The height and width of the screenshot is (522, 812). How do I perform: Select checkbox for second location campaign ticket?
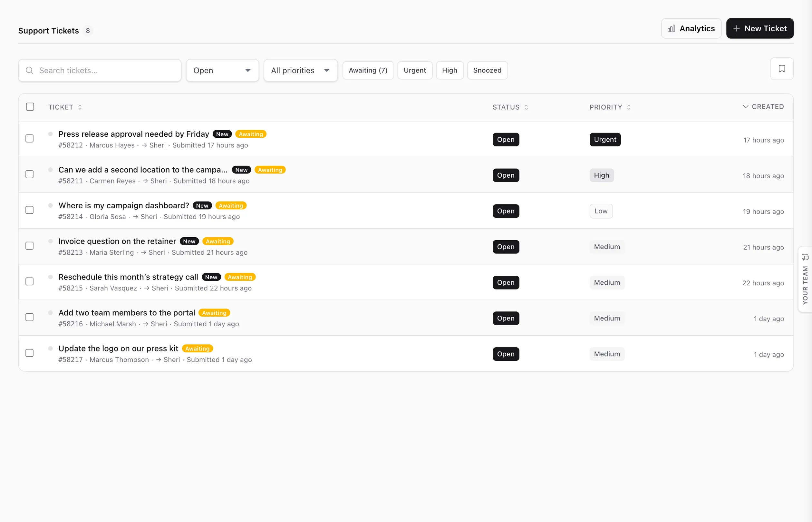[x=30, y=174]
